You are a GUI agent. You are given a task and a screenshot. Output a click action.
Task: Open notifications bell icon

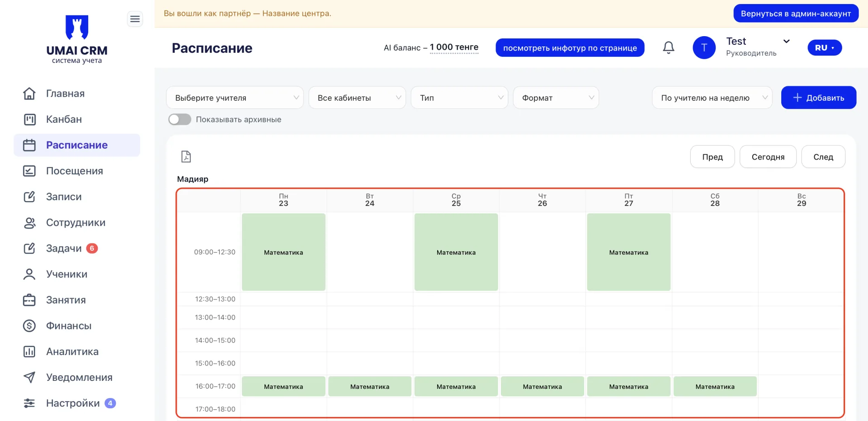tap(669, 47)
